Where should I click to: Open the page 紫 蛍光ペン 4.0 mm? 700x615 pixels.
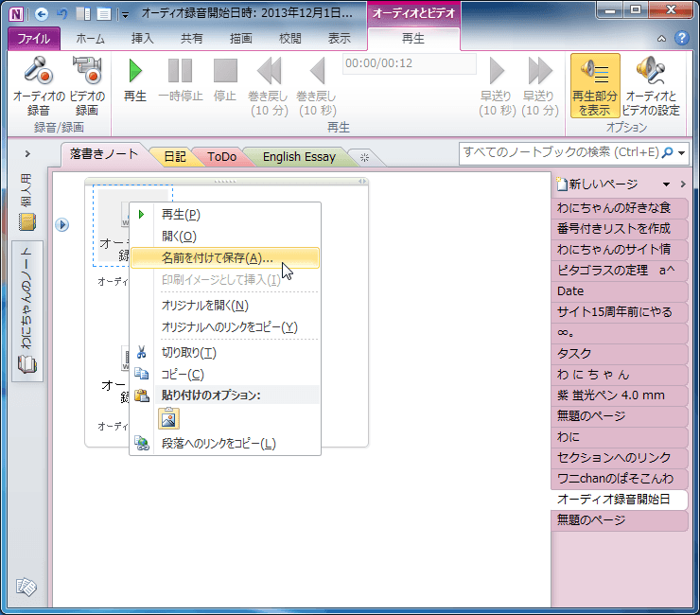pos(620,395)
